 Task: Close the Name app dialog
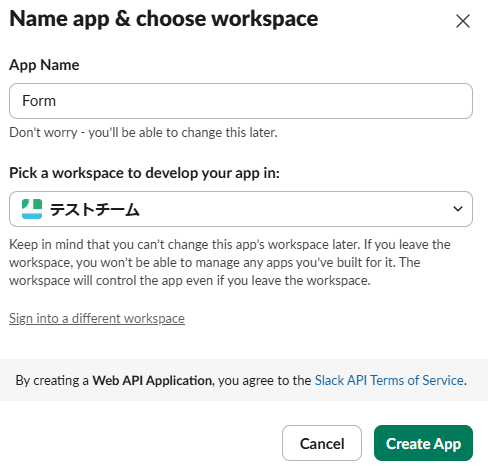coord(463,21)
